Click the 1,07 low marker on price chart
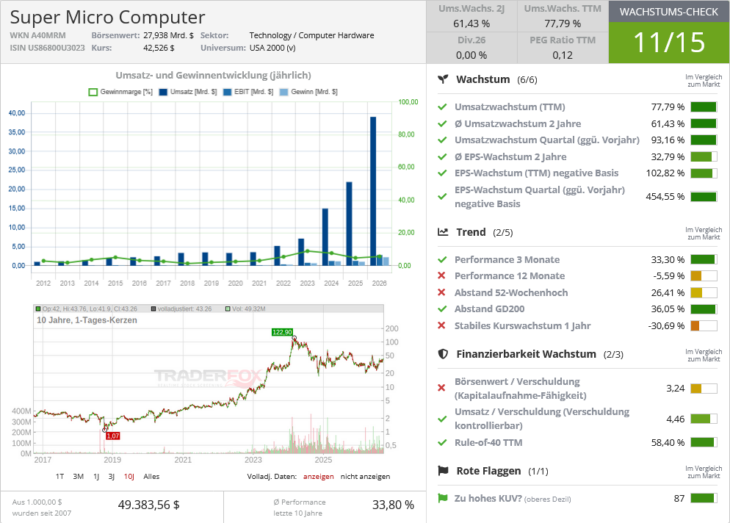This screenshot has height=523, width=730. (x=113, y=436)
